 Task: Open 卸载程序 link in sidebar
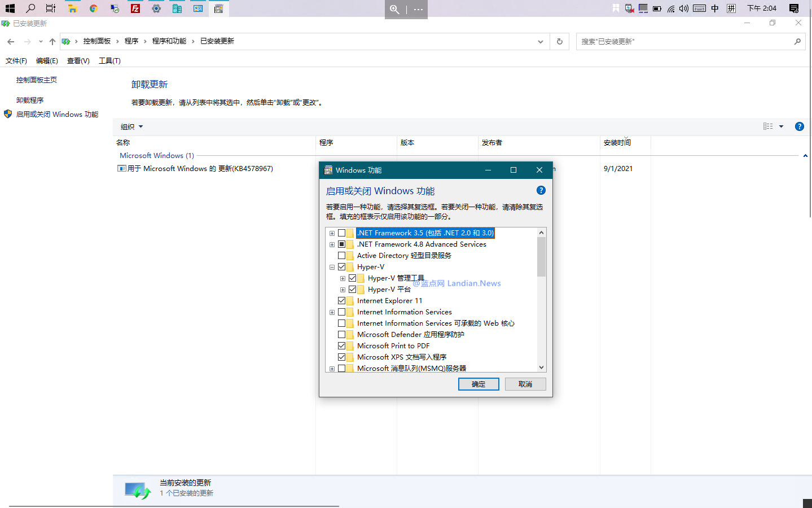click(30, 100)
